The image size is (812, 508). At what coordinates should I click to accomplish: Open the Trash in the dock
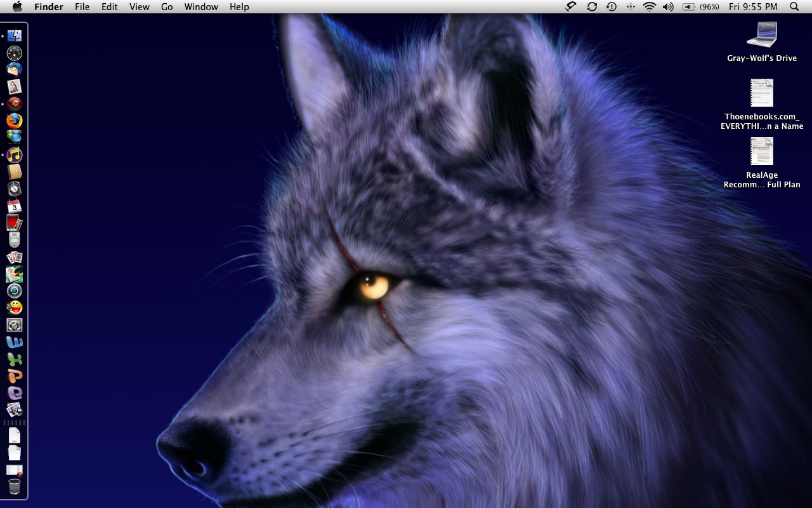(15, 487)
